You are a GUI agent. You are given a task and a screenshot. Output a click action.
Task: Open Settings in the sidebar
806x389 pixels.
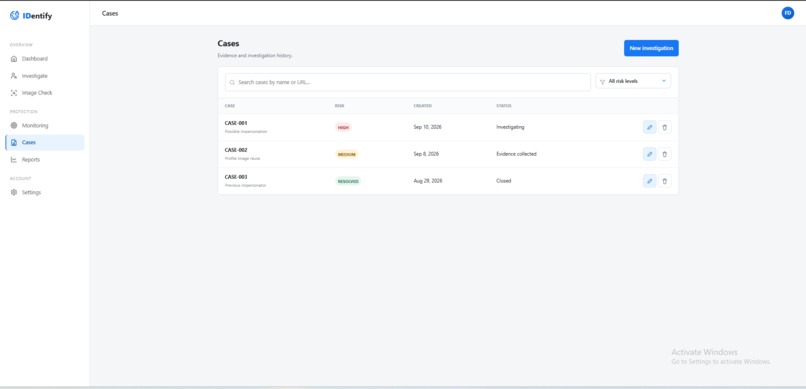click(45, 192)
